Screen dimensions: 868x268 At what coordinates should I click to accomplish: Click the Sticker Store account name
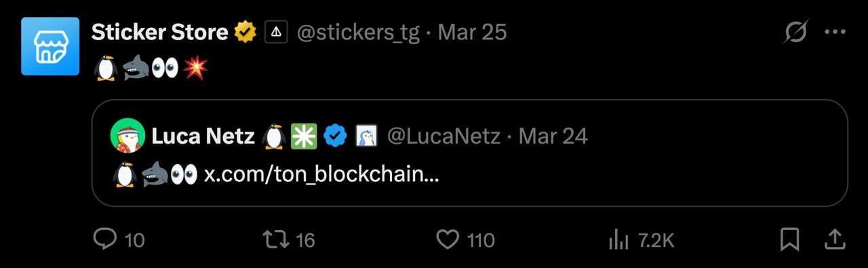(159, 32)
